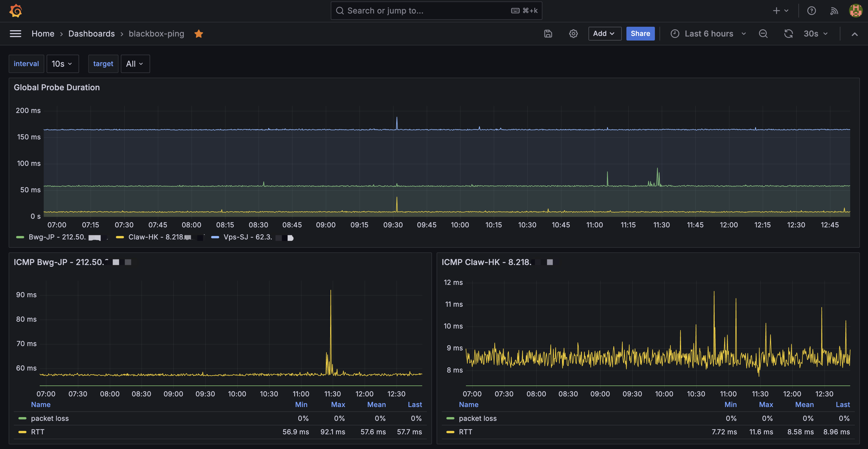Click the Share button

(641, 34)
